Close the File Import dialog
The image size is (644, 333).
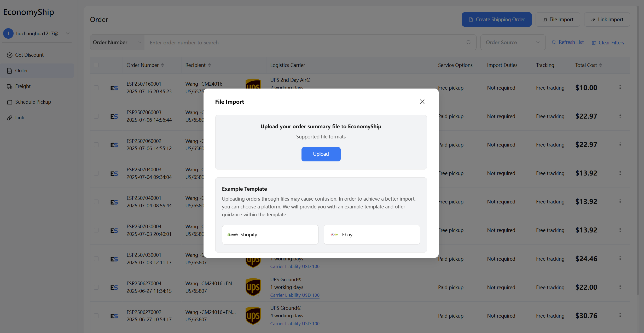pos(422,102)
